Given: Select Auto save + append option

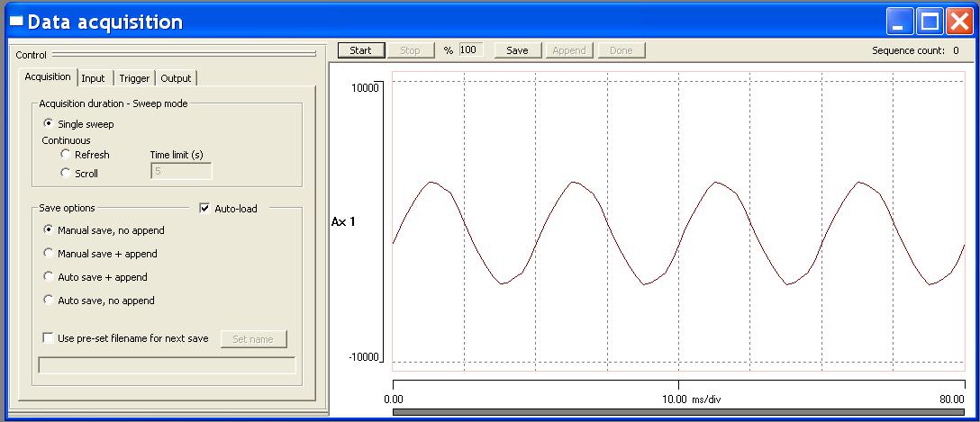Looking at the screenshot, I should point(49,277).
